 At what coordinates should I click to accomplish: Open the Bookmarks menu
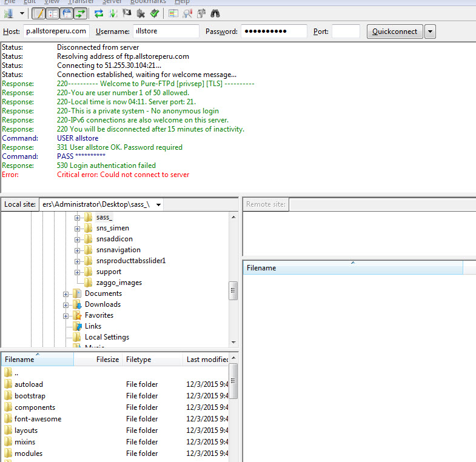click(x=147, y=2)
